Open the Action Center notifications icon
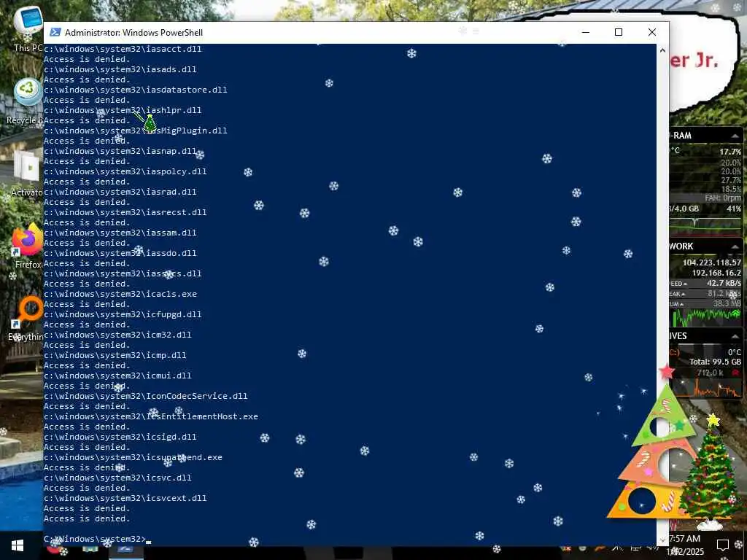 click(x=723, y=545)
